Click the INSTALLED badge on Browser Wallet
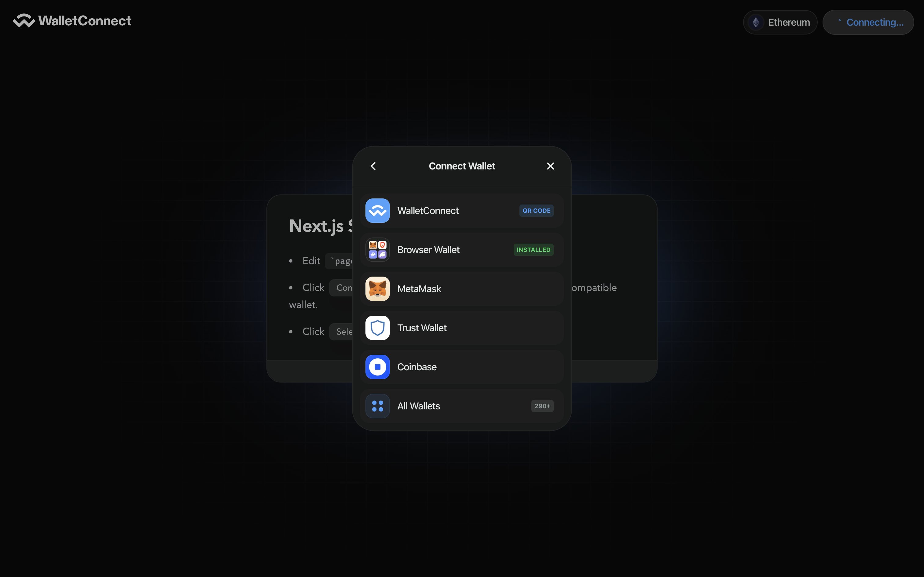924x577 pixels. click(533, 249)
